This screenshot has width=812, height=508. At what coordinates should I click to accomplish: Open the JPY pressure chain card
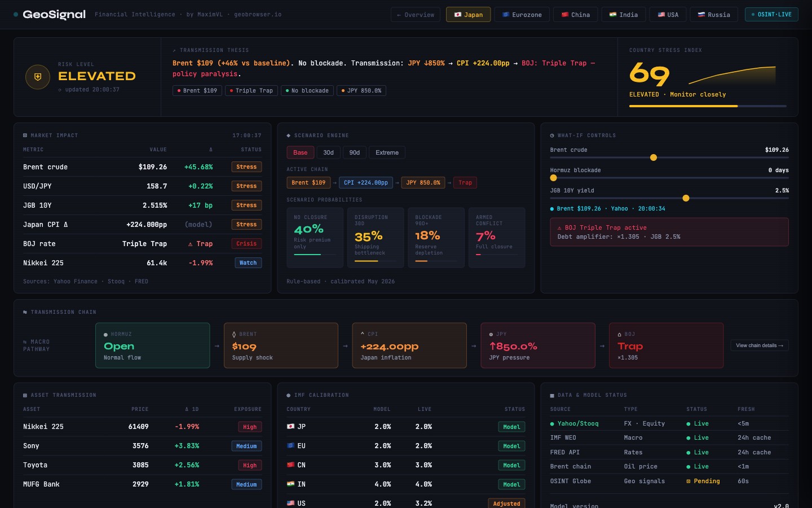(x=538, y=345)
